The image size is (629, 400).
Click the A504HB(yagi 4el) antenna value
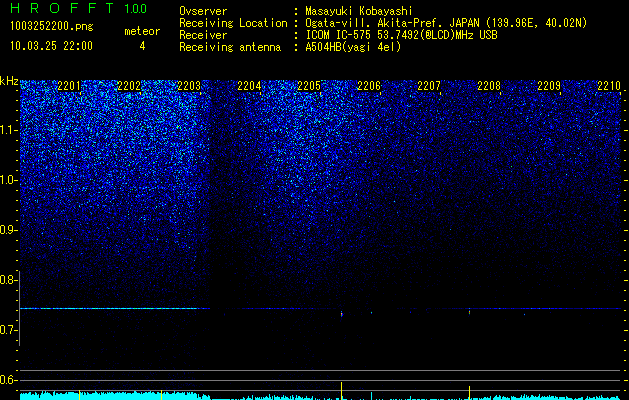pos(353,47)
